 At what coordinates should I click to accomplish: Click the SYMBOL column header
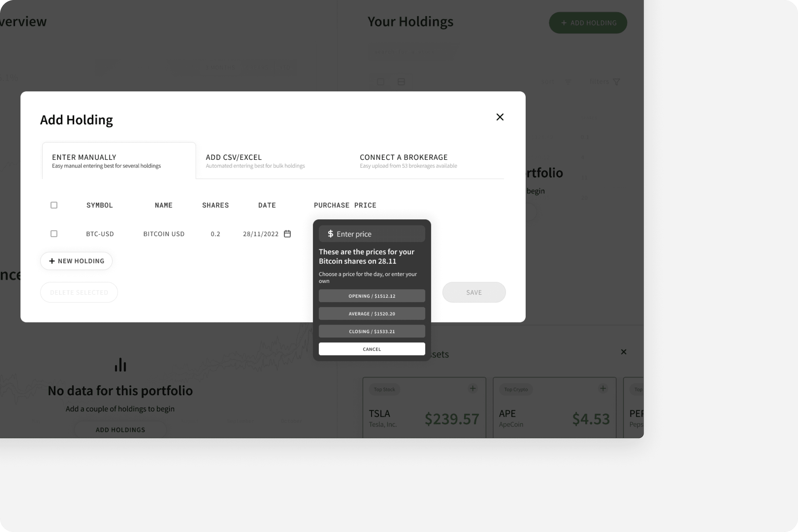[100, 205]
